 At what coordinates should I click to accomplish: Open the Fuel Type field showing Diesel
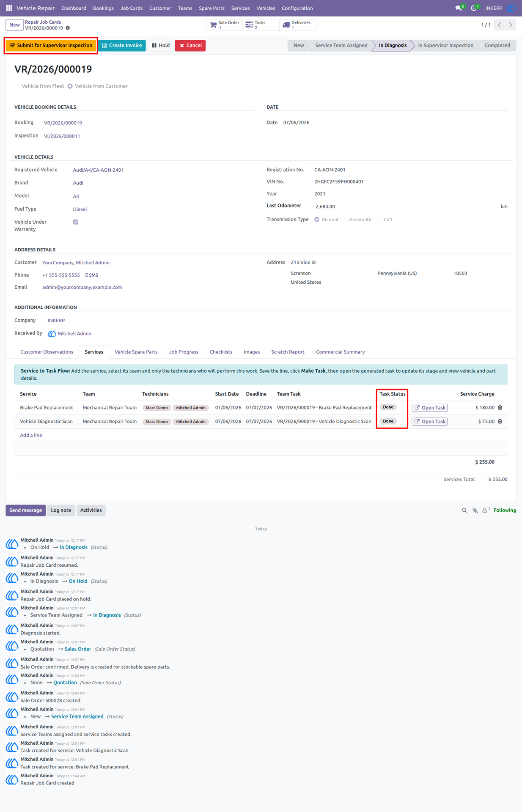click(80, 209)
